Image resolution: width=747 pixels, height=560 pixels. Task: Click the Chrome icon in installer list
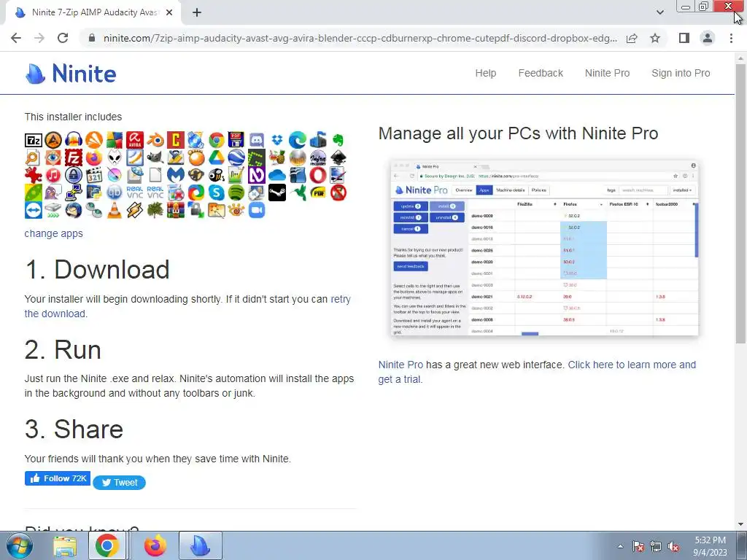pos(216,140)
